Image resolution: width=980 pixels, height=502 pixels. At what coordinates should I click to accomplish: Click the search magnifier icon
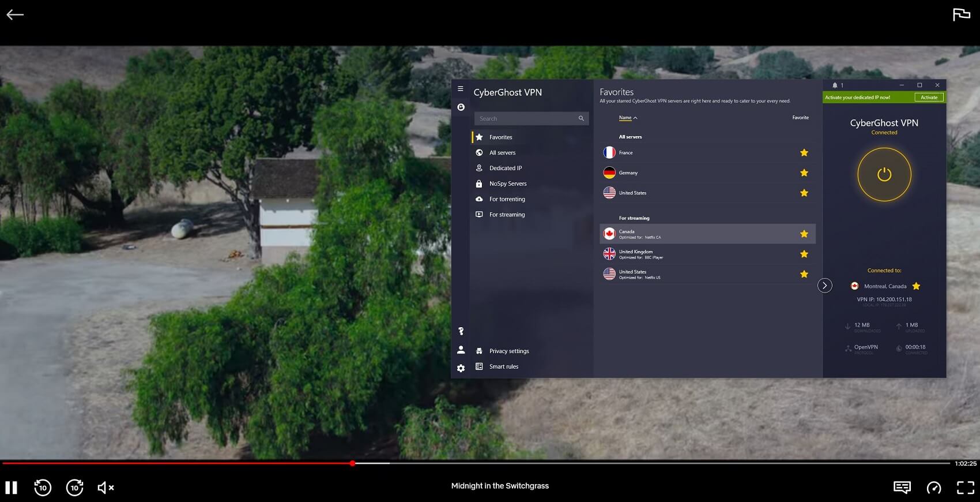coord(581,118)
